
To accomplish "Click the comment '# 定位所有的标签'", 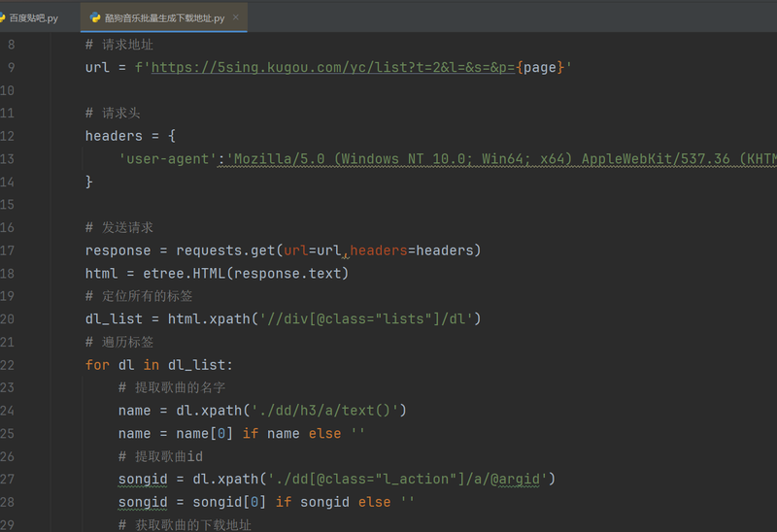I will tap(139, 296).
